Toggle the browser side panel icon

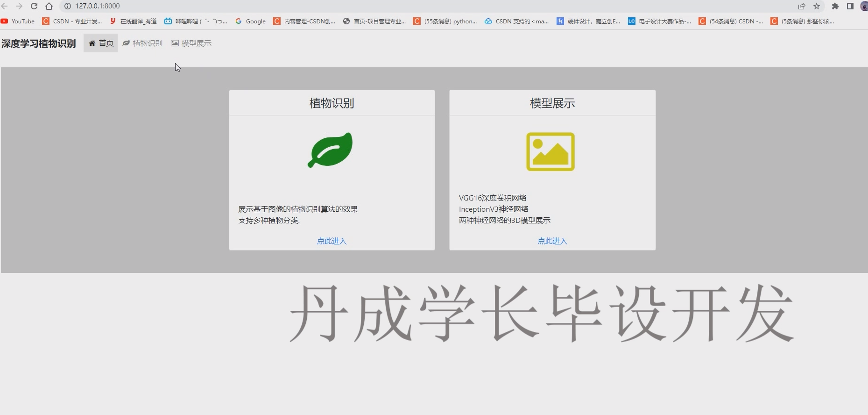pyautogui.click(x=850, y=6)
